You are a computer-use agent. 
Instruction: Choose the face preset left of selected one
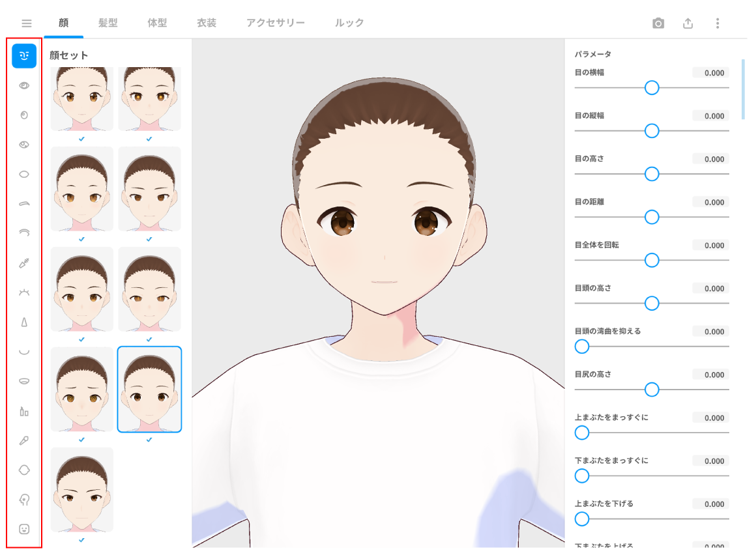82,390
